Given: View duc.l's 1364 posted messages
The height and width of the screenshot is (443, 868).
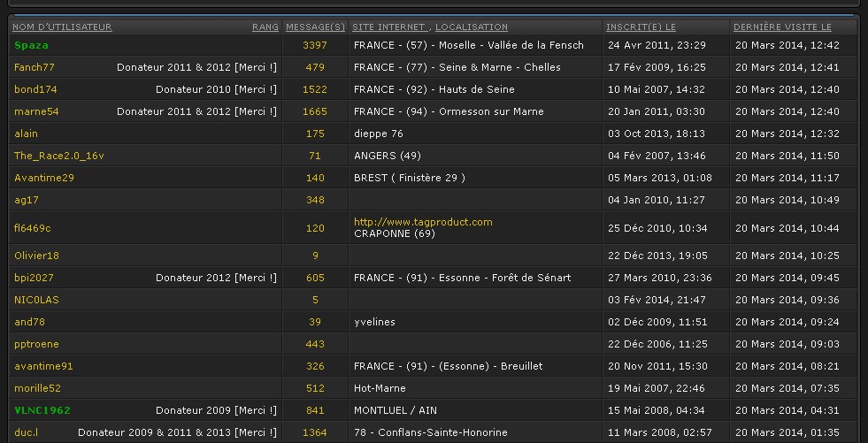Looking at the screenshot, I should (315, 432).
